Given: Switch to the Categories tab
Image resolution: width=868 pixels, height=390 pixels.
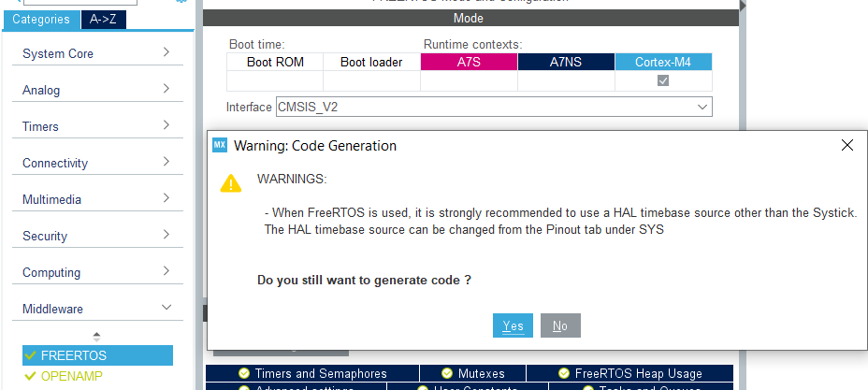Looking at the screenshot, I should click(41, 20).
